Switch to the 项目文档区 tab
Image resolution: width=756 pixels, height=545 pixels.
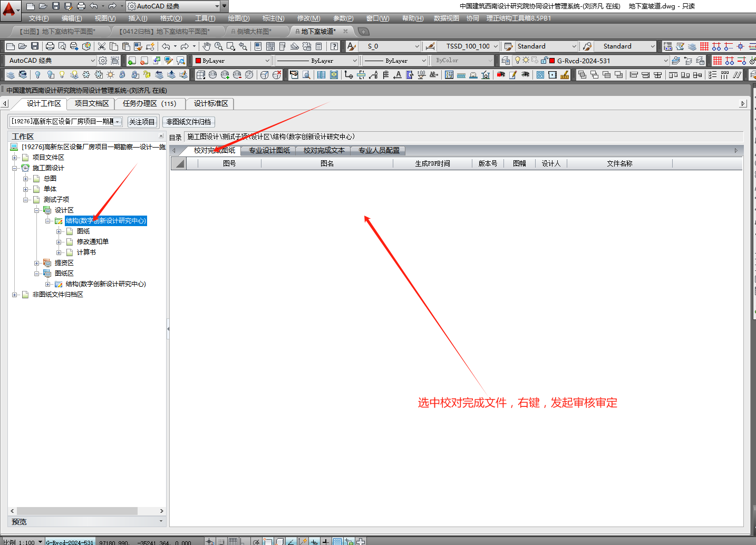coord(92,104)
